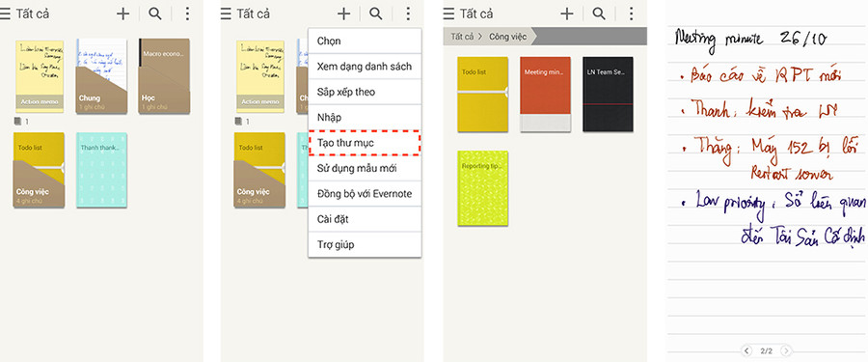Screen dimensions: 868x362
Task: Tap 'Tất cả' breadcrumb in third screen
Action: coord(462,37)
